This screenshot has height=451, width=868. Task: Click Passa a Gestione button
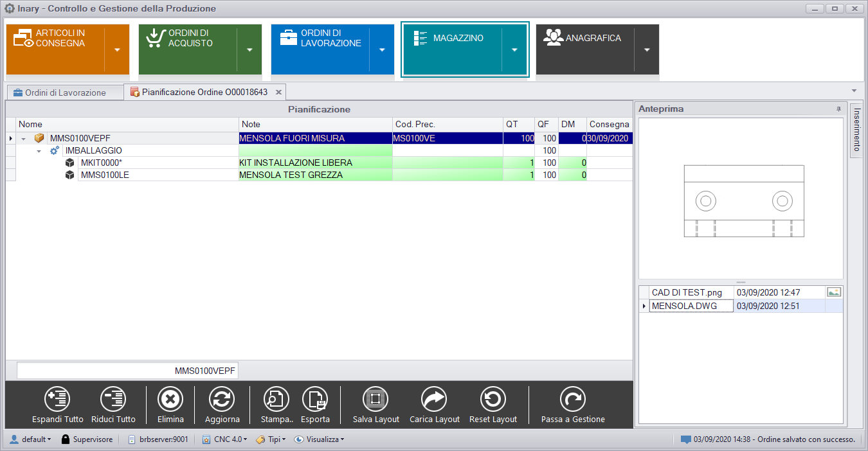[x=572, y=400]
